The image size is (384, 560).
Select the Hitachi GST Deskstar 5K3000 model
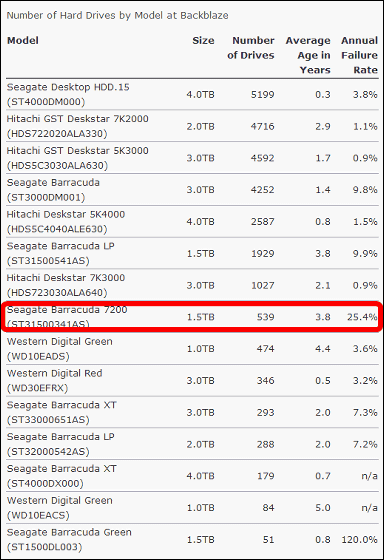pos(78,158)
